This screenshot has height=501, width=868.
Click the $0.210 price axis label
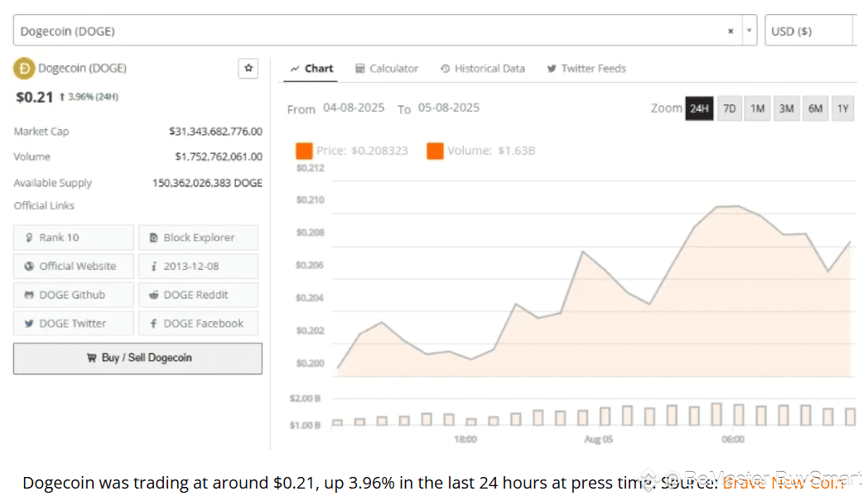[310, 200]
